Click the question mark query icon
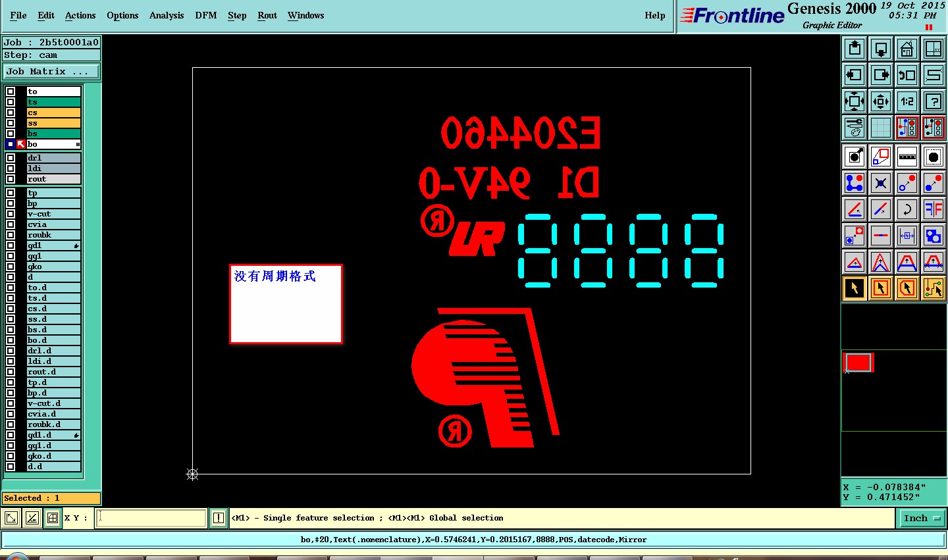The image size is (948, 560). coord(934,101)
